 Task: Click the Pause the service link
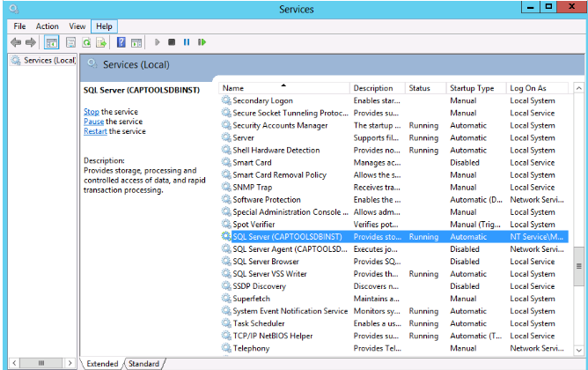point(94,122)
